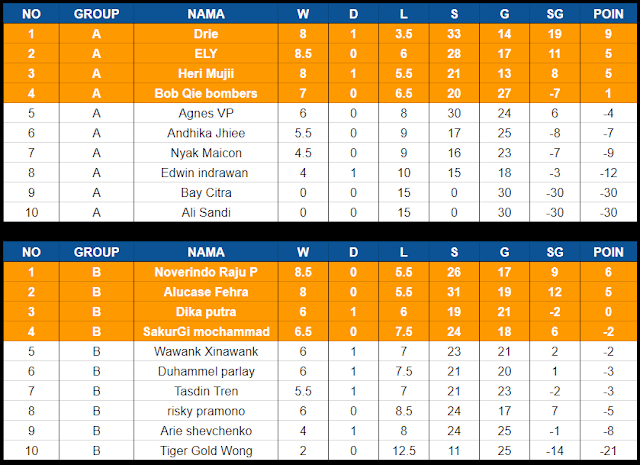
Task: Click Andhika Jhiee cell
Action: [x=206, y=133]
